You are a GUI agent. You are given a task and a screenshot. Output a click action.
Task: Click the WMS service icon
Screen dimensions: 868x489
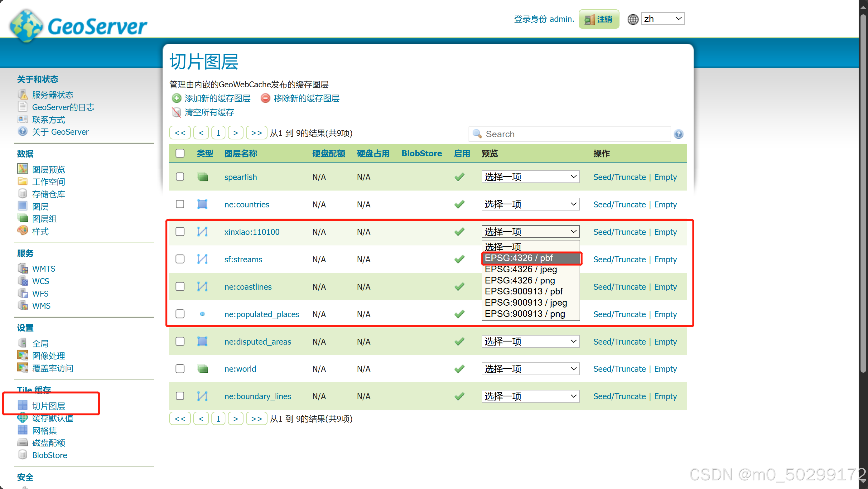[x=22, y=305]
